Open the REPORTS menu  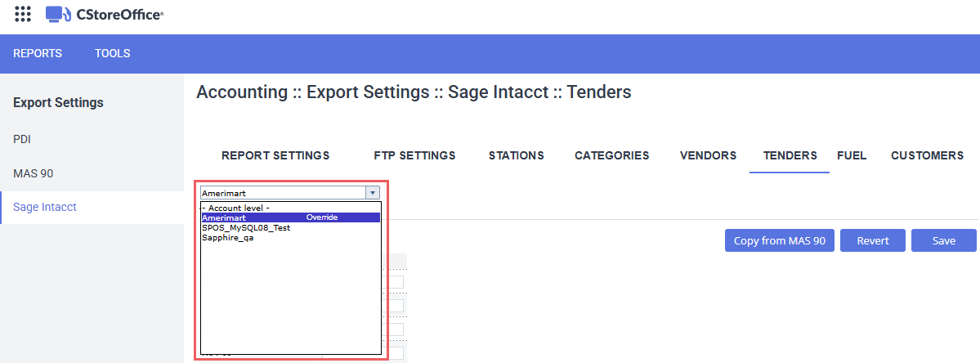pyautogui.click(x=38, y=53)
